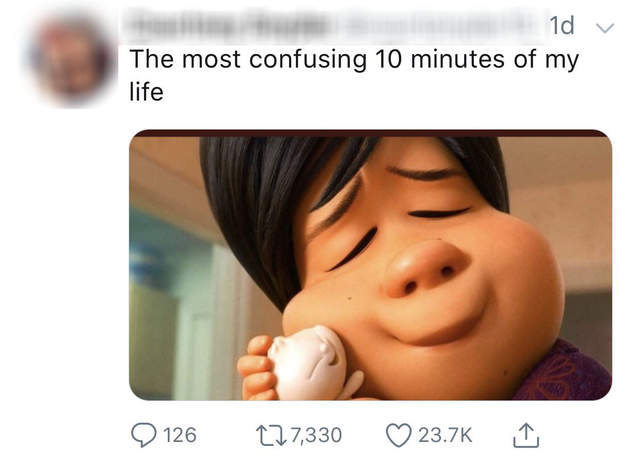Tap the share upload arrow icon
This screenshot has width=640, height=463.
[525, 433]
